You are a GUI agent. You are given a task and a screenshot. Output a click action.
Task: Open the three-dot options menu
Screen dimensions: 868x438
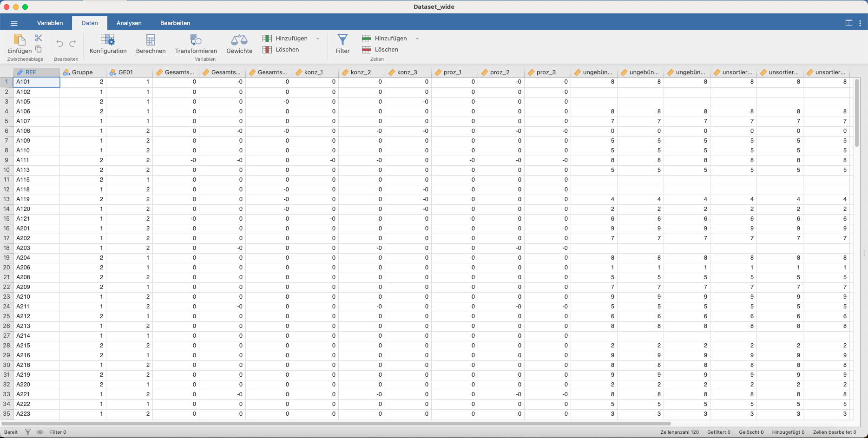860,23
